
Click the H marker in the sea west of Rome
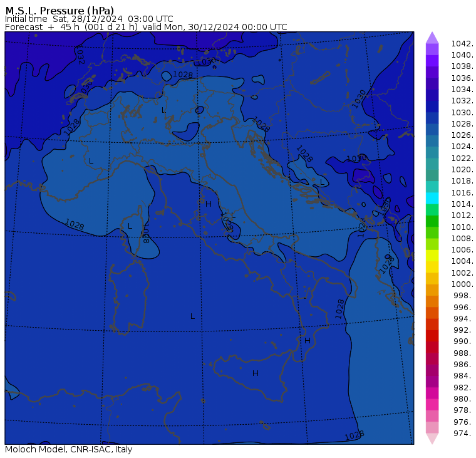[x=209, y=204]
